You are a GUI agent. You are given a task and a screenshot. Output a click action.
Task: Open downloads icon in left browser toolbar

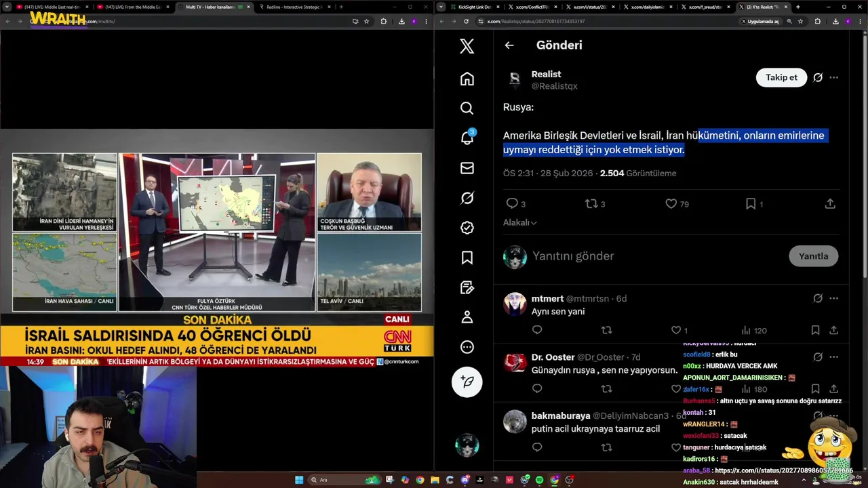click(x=401, y=21)
